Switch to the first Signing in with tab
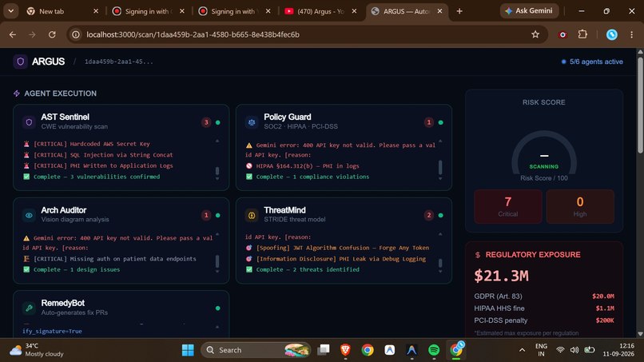 click(x=149, y=11)
